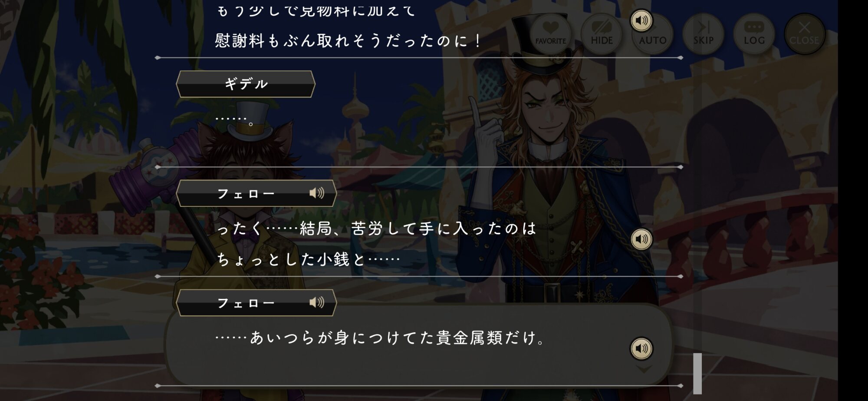Tap the down chevron at dialogue bottom
Viewport: 868px width, 401px height.
[x=644, y=369]
